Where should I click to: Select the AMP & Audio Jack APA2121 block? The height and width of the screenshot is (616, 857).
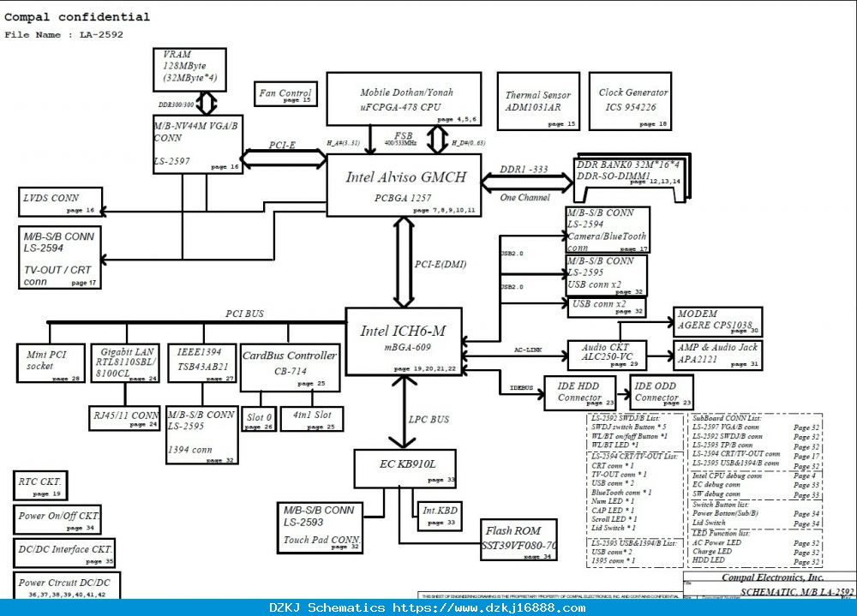click(x=717, y=356)
